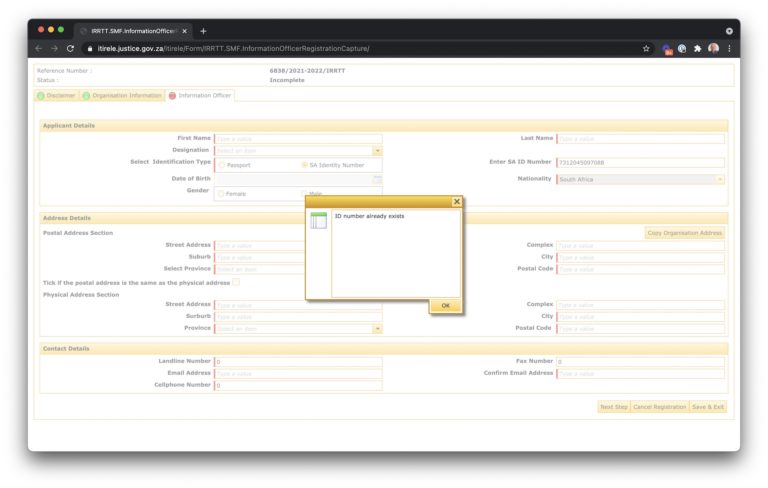The image size is (768, 488).
Task: Reload the page with the refresh icon
Action: 71,49
